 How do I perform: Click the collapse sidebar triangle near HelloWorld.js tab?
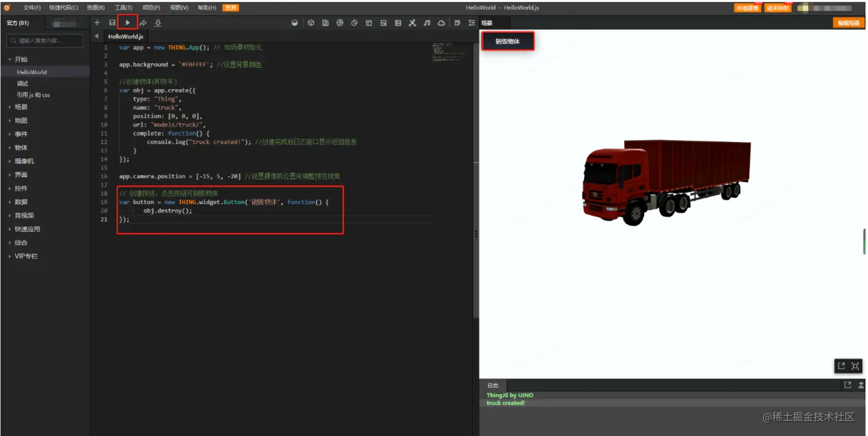pyautogui.click(x=96, y=36)
